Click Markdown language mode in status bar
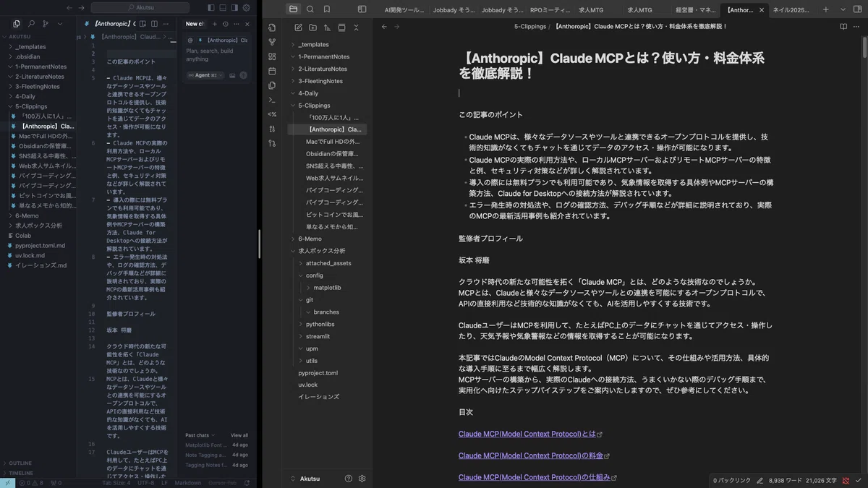 click(188, 483)
